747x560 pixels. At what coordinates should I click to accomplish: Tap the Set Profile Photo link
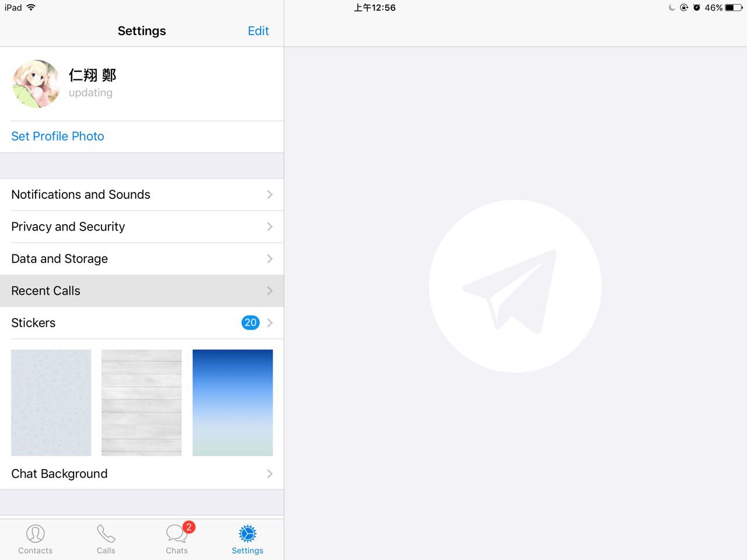58,136
